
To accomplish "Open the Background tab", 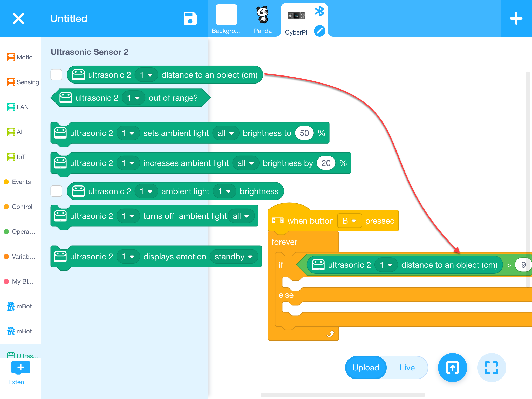I will [226, 19].
